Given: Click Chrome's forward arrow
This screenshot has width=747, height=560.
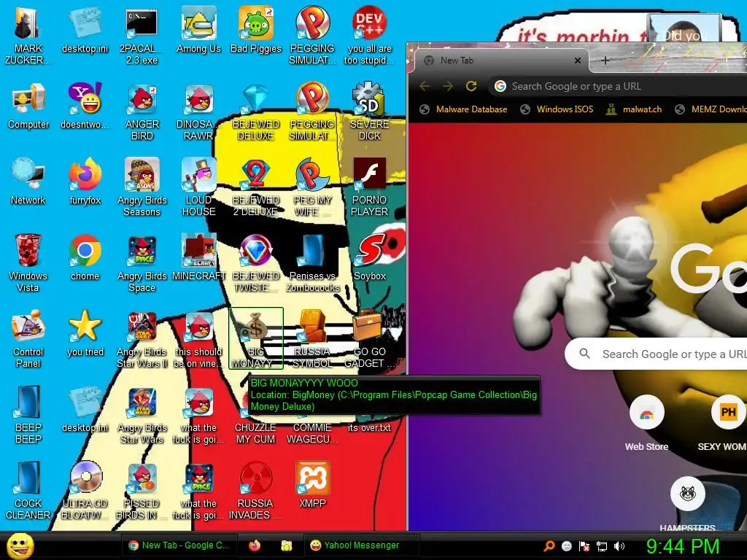Looking at the screenshot, I should pos(448,86).
